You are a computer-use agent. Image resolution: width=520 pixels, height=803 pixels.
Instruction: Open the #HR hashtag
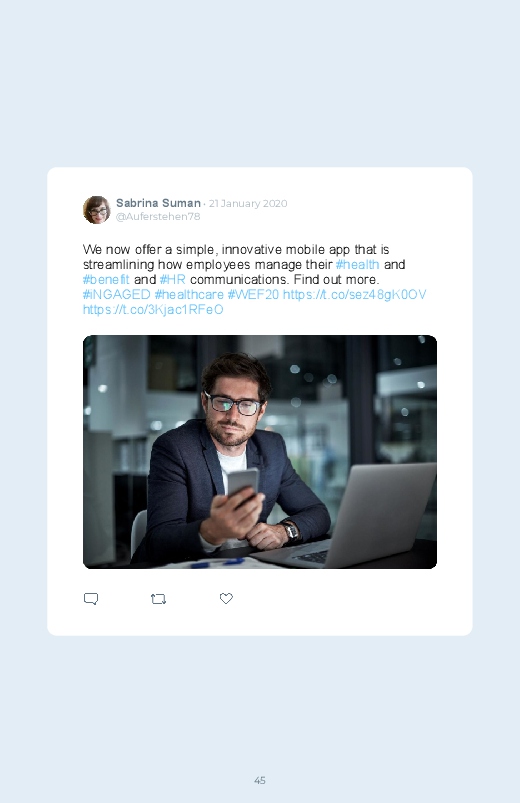(x=173, y=279)
